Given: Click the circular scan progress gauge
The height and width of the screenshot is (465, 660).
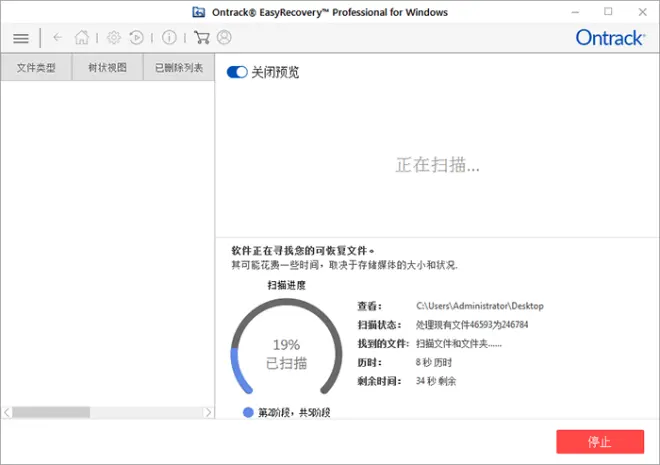Looking at the screenshot, I should 286,346.
